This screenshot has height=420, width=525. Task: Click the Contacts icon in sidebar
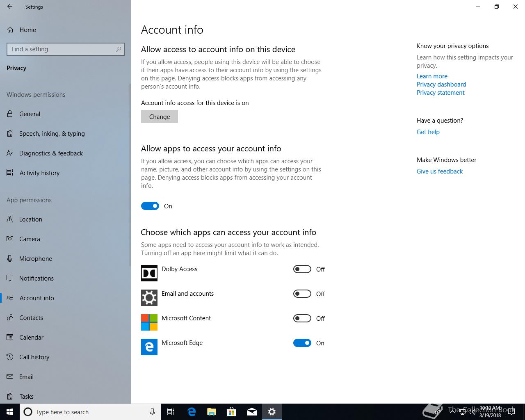(10, 317)
